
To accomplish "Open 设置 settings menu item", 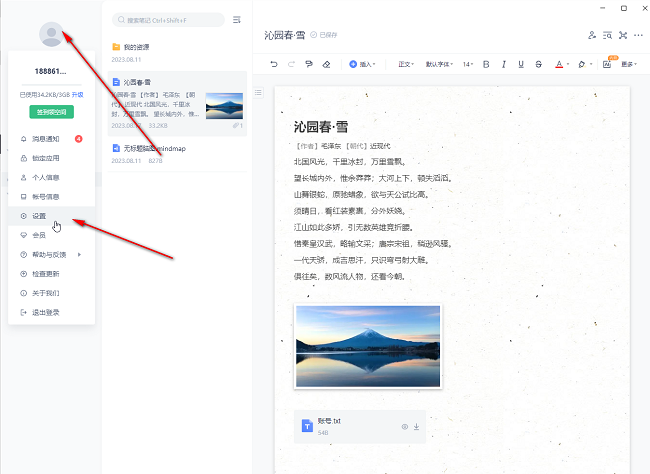I will coord(51,216).
